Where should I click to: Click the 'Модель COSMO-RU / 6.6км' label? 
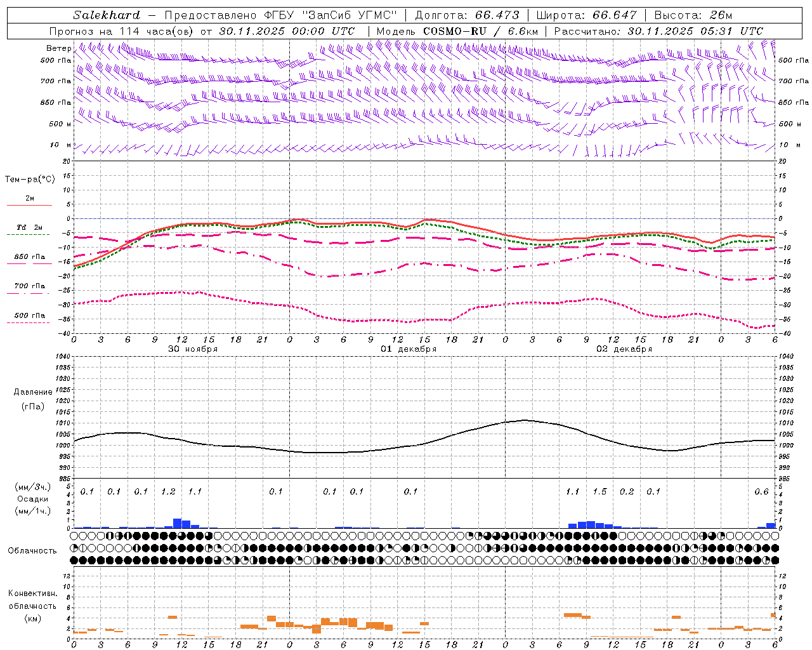tap(457, 31)
